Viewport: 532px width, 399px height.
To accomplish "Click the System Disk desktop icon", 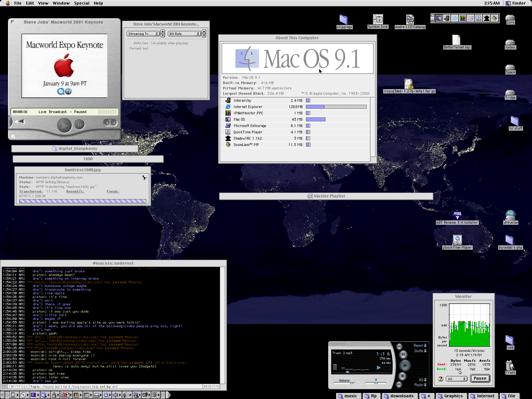I will tap(378, 20).
